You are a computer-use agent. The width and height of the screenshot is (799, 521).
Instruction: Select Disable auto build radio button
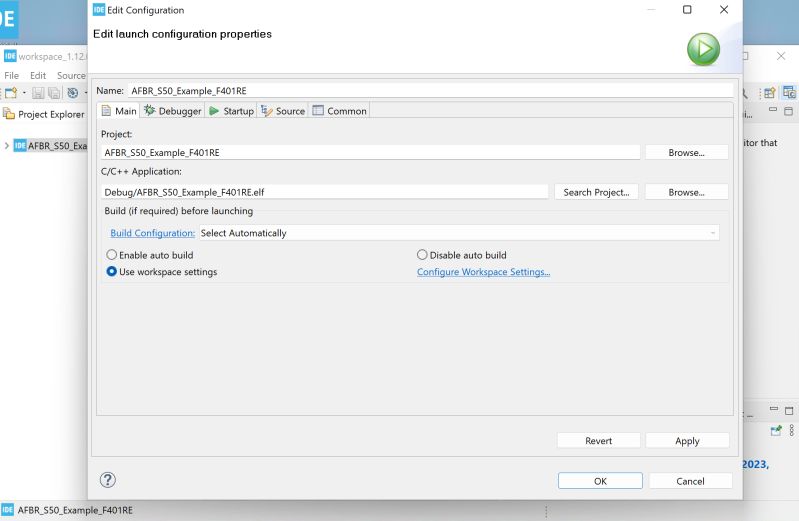click(x=462, y=255)
